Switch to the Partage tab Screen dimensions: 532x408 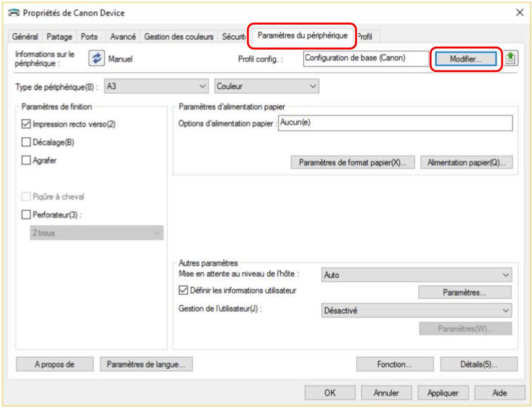pos(60,37)
